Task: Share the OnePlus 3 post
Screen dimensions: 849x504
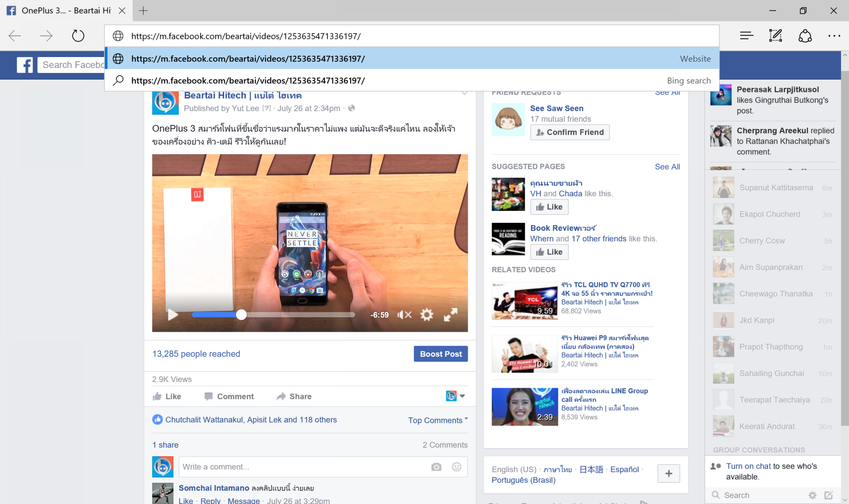Action: coord(294,397)
